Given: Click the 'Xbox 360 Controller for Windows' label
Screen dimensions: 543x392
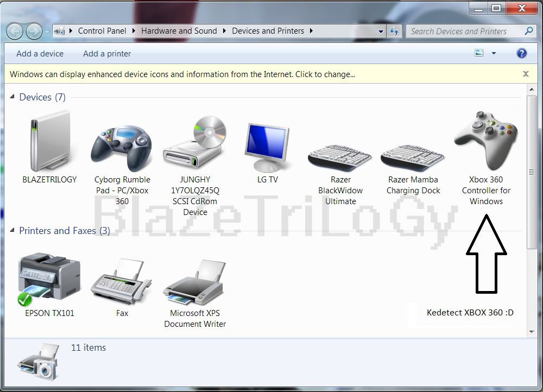Looking at the screenshot, I should coord(486,191).
